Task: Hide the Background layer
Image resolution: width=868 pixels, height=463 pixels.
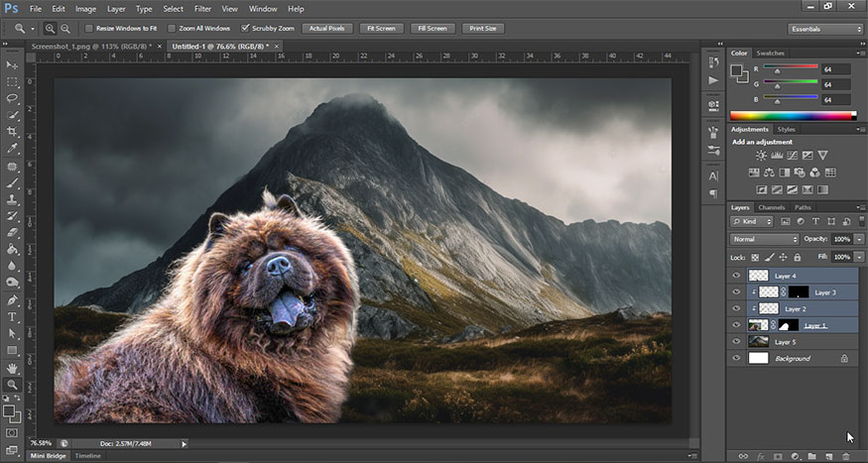Action: coord(736,358)
